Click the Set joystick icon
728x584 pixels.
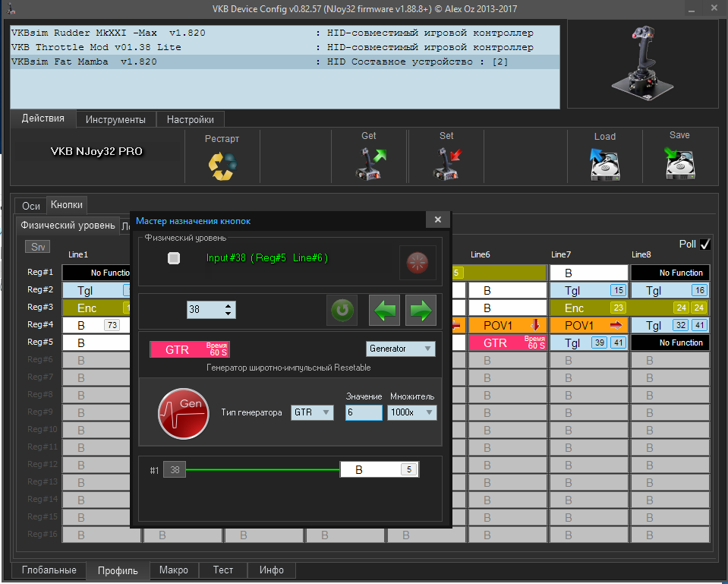pyautogui.click(x=447, y=163)
